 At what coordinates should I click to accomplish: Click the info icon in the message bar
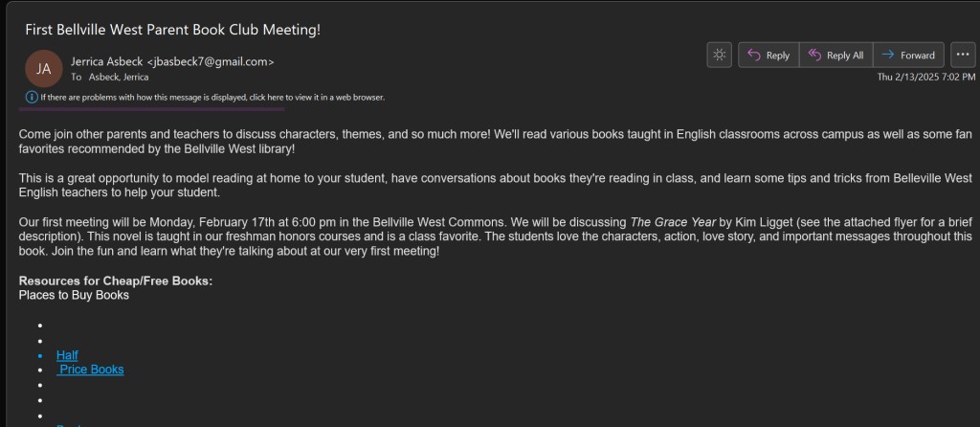(x=33, y=98)
